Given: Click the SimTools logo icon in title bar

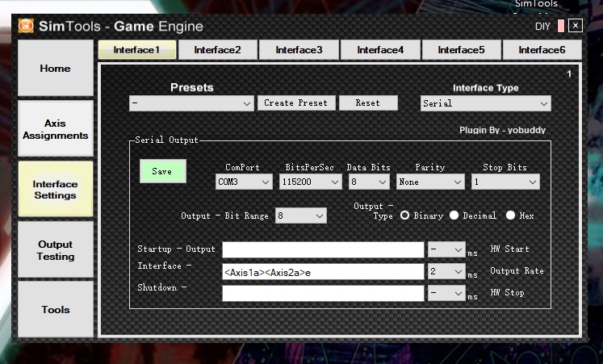Looking at the screenshot, I should [27, 26].
